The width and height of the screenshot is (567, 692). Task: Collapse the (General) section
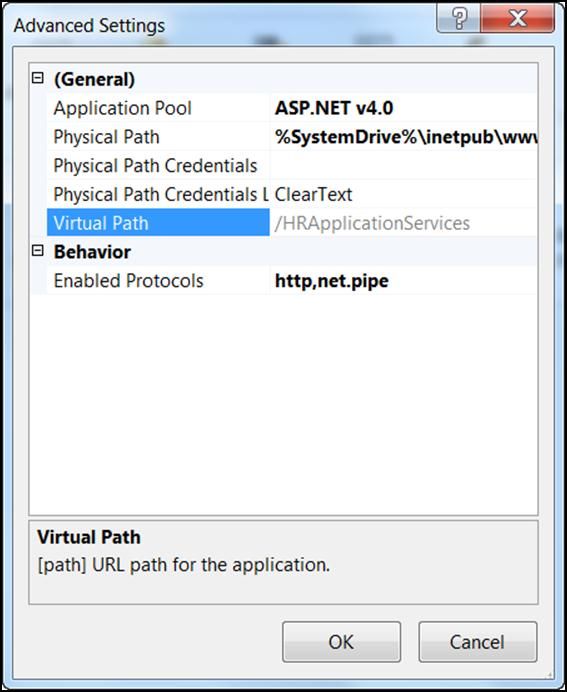(38, 79)
